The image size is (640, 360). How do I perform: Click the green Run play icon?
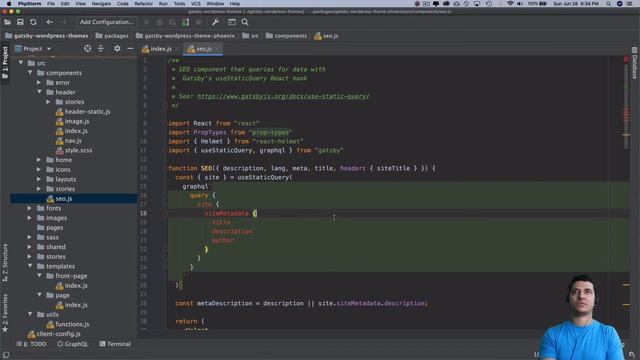[147, 22]
